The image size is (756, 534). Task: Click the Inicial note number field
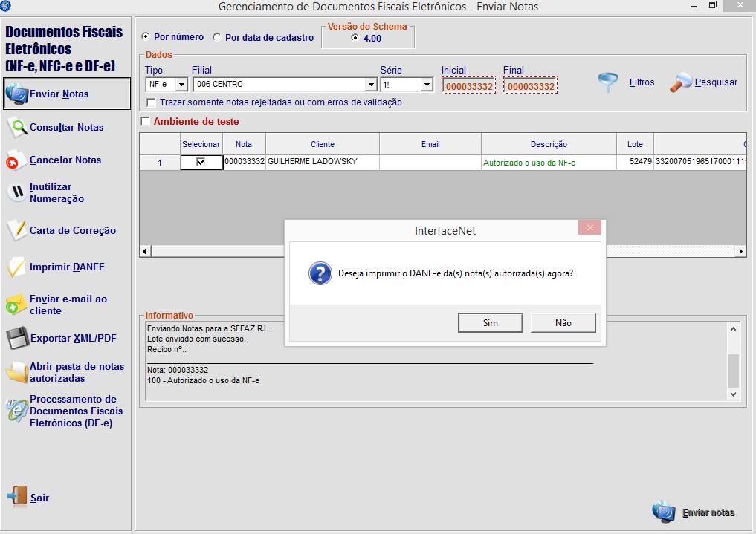tap(468, 86)
